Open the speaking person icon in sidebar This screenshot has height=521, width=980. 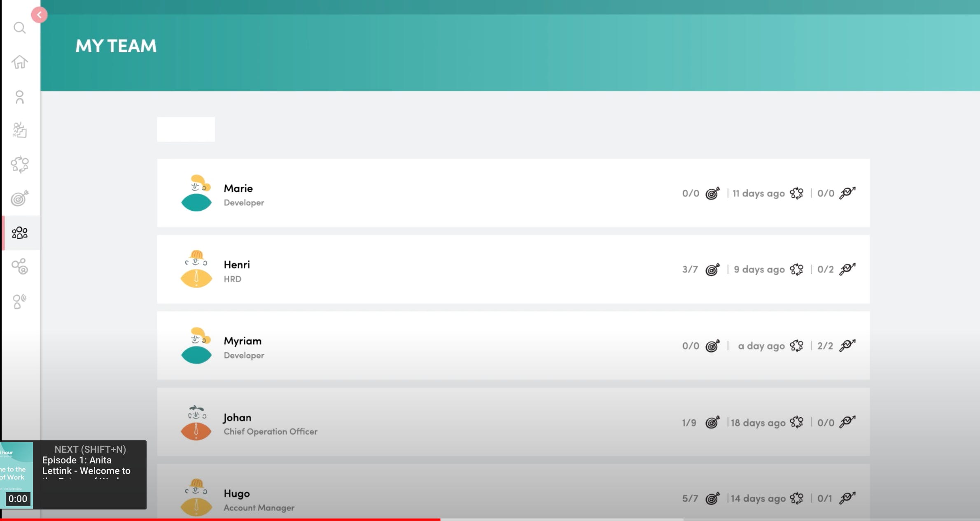(x=19, y=301)
